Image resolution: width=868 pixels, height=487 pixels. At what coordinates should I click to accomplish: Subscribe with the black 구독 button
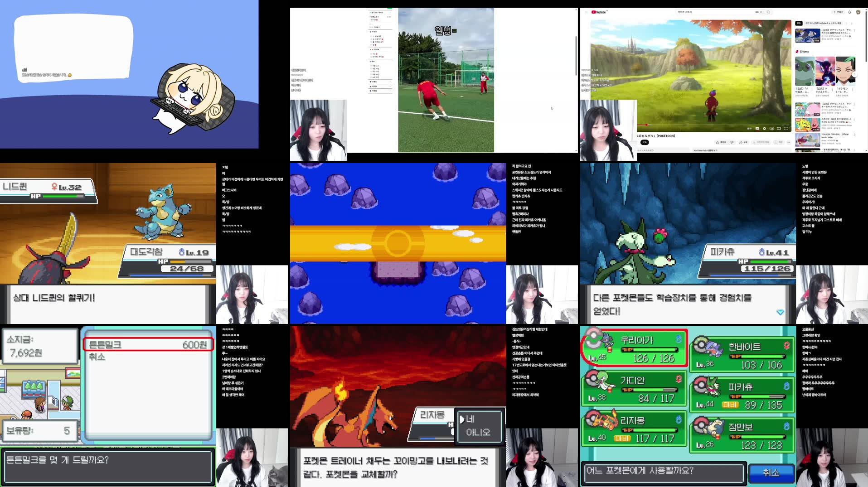645,142
